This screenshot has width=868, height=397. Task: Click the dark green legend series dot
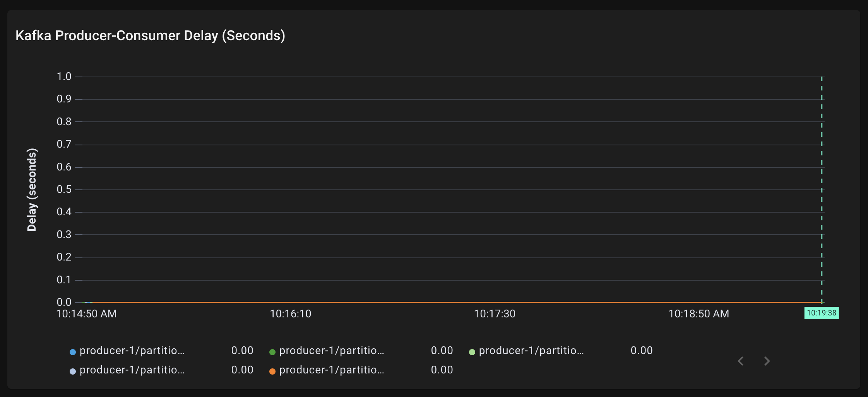[272, 352]
